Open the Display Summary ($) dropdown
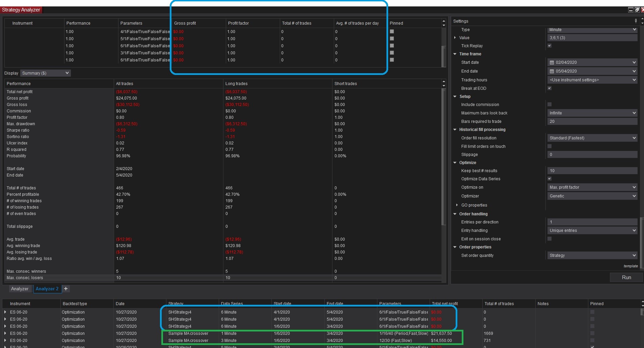Image resolution: width=644 pixels, height=348 pixels. [x=45, y=73]
